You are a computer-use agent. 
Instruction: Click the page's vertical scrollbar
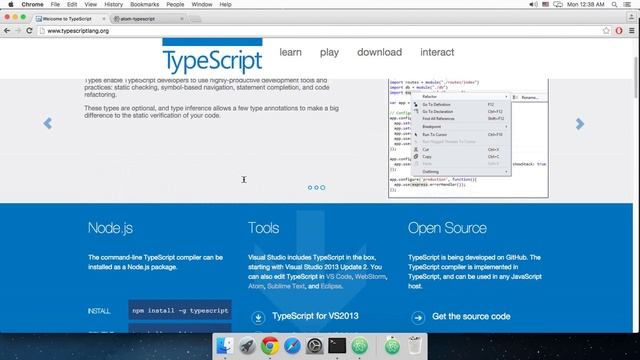[636, 78]
